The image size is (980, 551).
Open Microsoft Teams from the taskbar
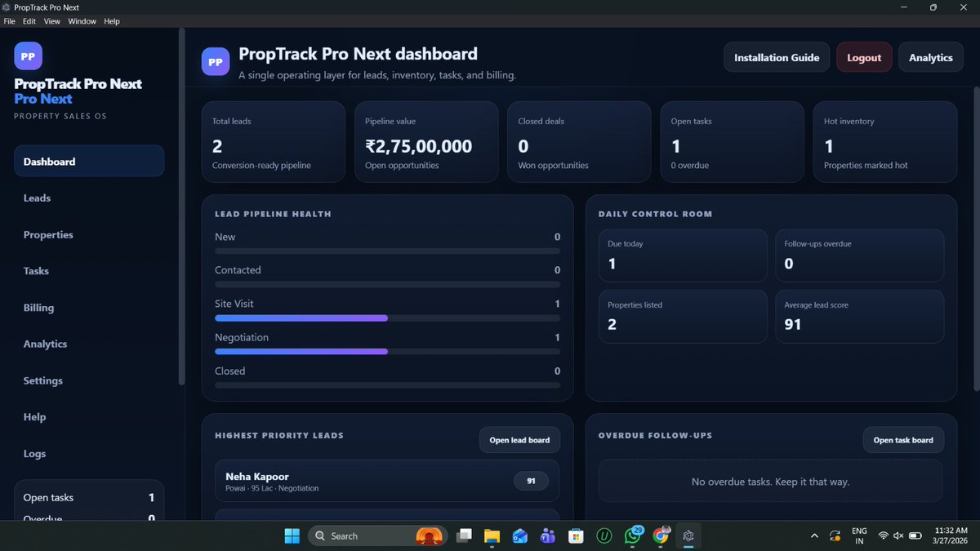[548, 535]
